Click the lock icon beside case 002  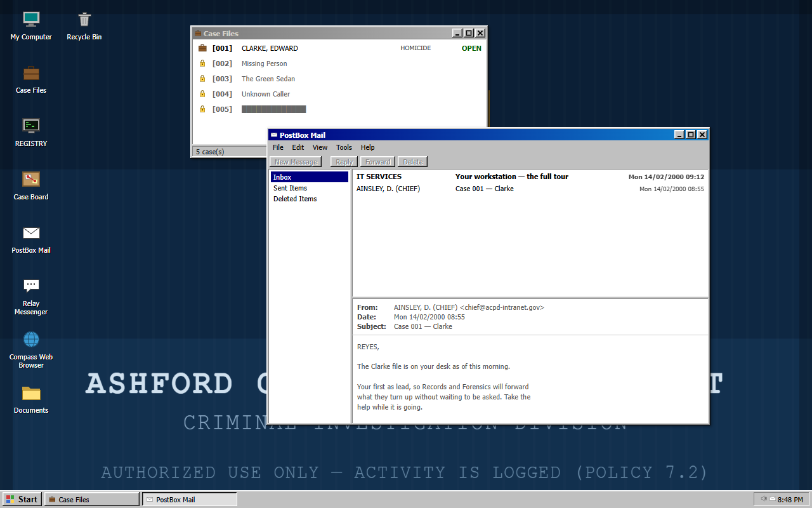click(x=202, y=63)
